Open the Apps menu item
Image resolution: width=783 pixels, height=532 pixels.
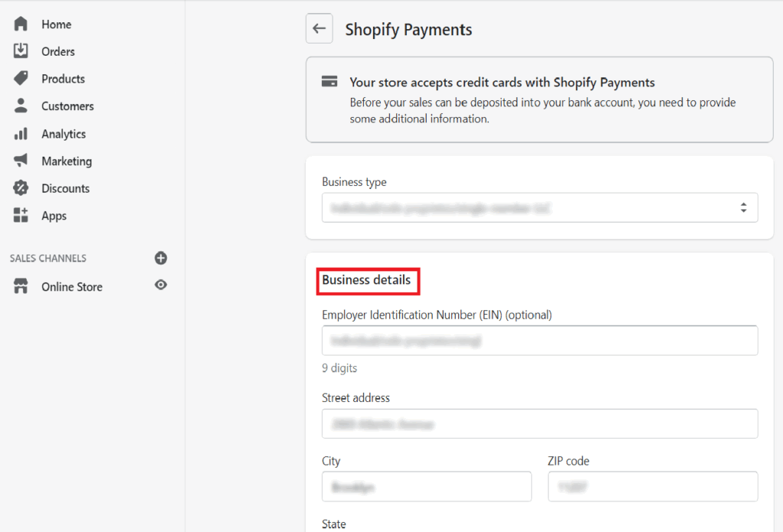click(x=54, y=216)
